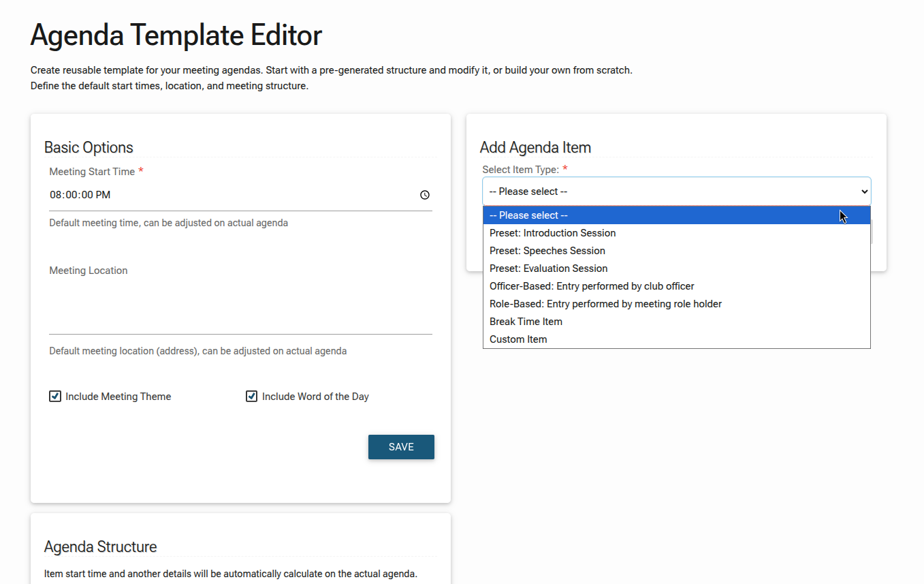
Task: Toggle the Include Meeting Theme checkbox
Action: click(55, 397)
